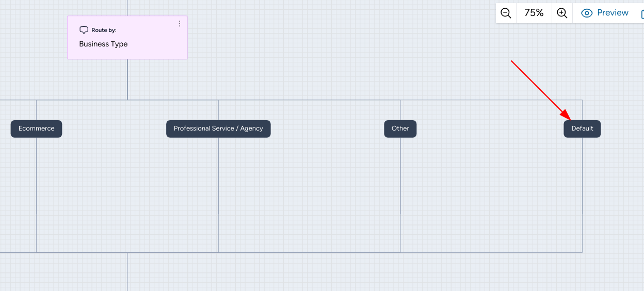Select the Professional Service / Agency branch
This screenshot has height=291, width=644.
pos(218,128)
